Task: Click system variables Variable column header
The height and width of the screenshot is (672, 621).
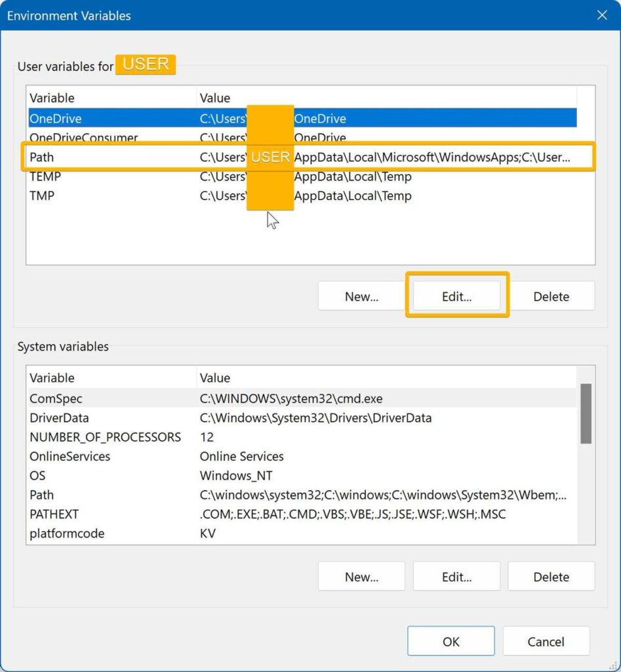Action: (111, 377)
